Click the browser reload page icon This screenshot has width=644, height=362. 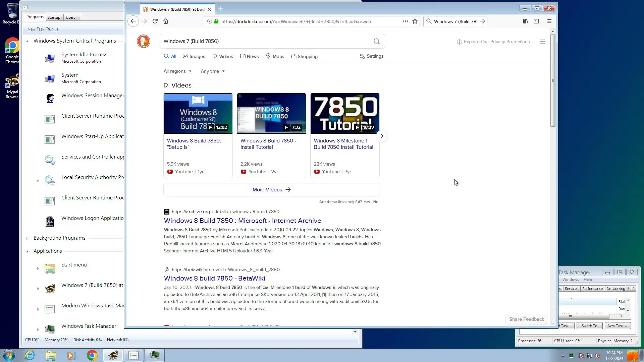(155, 21)
